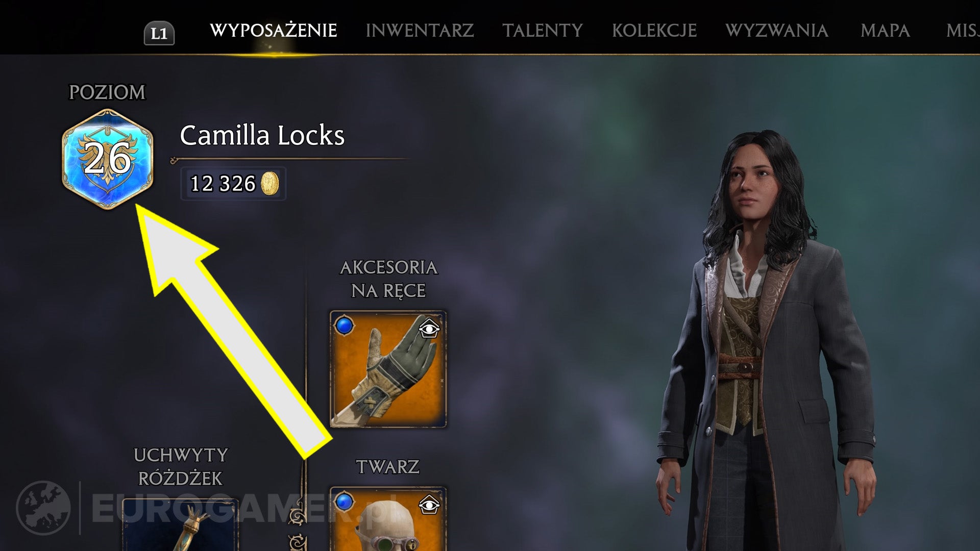Select the blue gem on gloves slot
Image resolution: width=980 pixels, height=551 pixels.
(345, 325)
